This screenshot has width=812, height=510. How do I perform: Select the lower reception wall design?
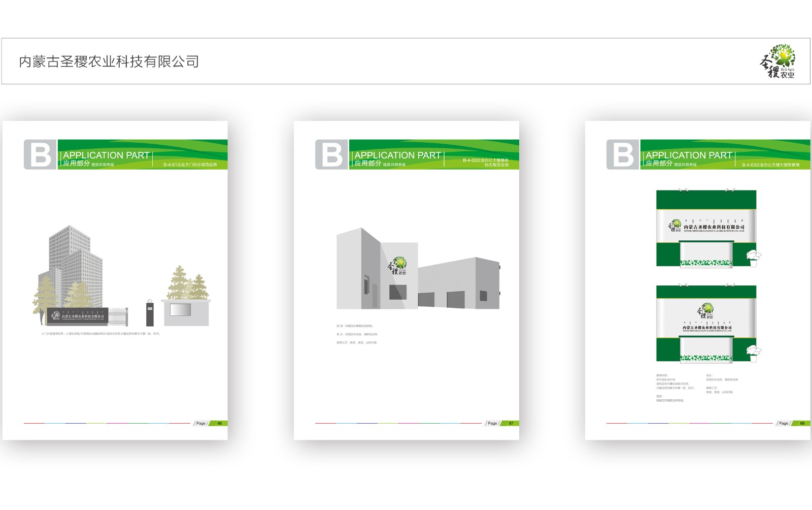706,324
